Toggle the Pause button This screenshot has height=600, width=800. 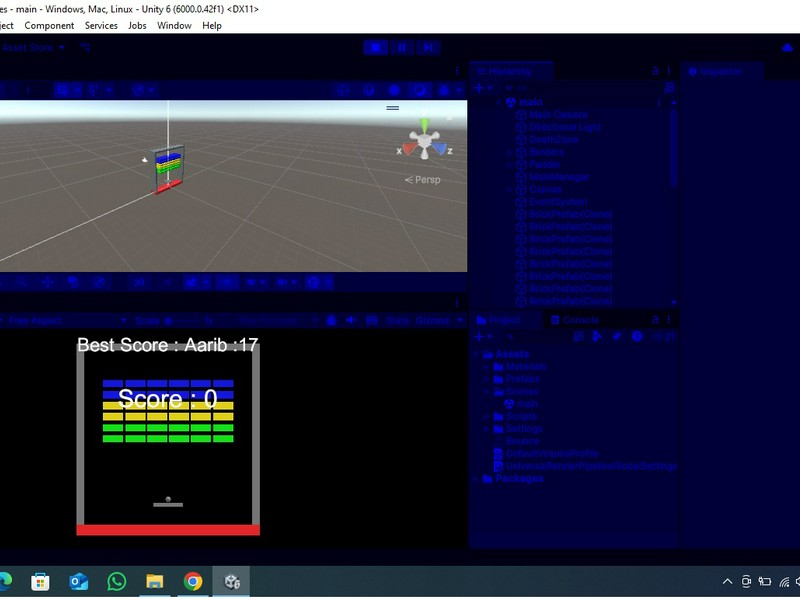[402, 47]
